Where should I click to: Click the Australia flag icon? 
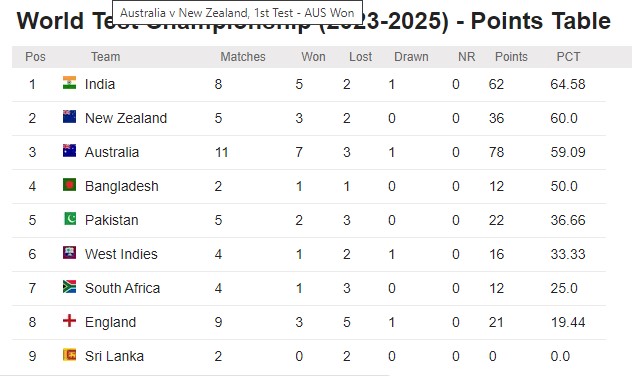click(69, 150)
